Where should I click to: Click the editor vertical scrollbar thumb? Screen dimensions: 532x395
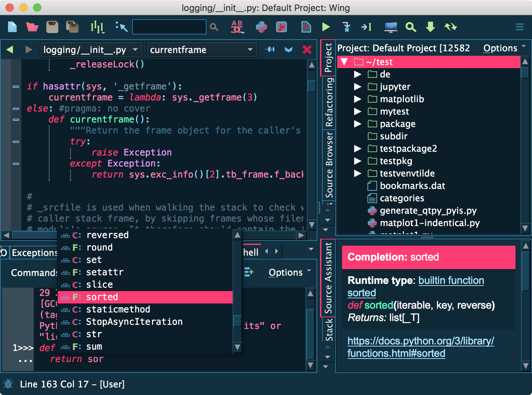[311, 86]
